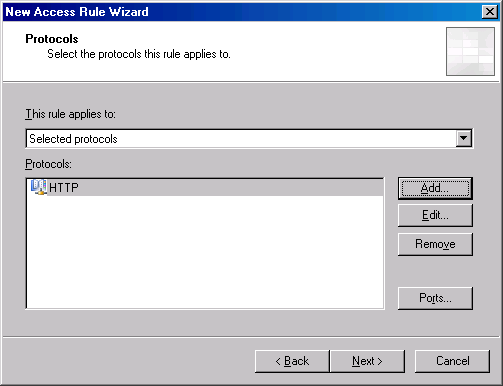Click empty area of the Protocols list
The height and width of the screenshot is (386, 503).
pyautogui.click(x=205, y=252)
